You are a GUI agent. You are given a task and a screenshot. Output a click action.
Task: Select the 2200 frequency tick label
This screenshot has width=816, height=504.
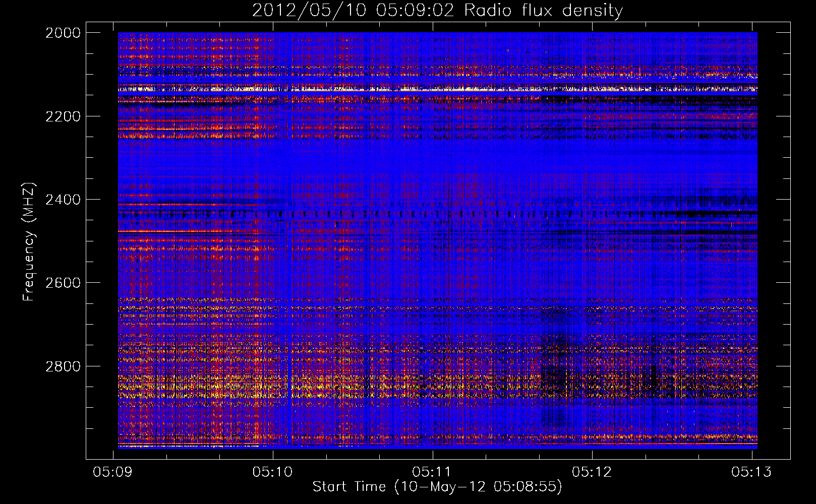pyautogui.click(x=63, y=116)
